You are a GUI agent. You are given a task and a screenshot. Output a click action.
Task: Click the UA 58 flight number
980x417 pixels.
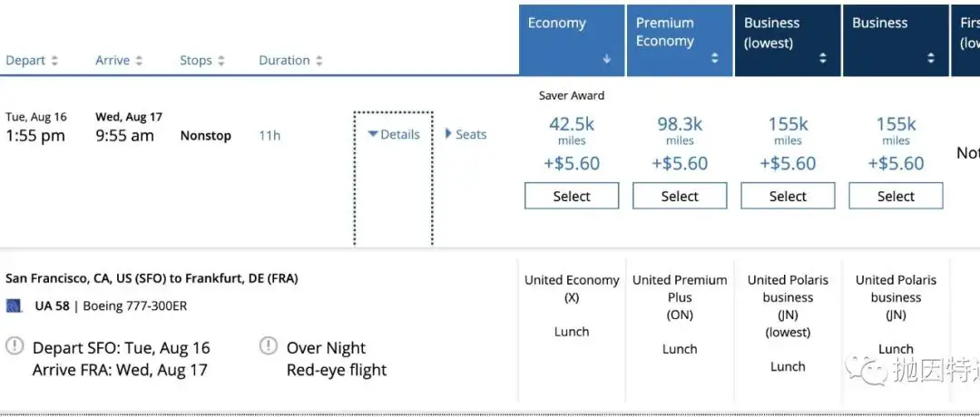click(53, 306)
